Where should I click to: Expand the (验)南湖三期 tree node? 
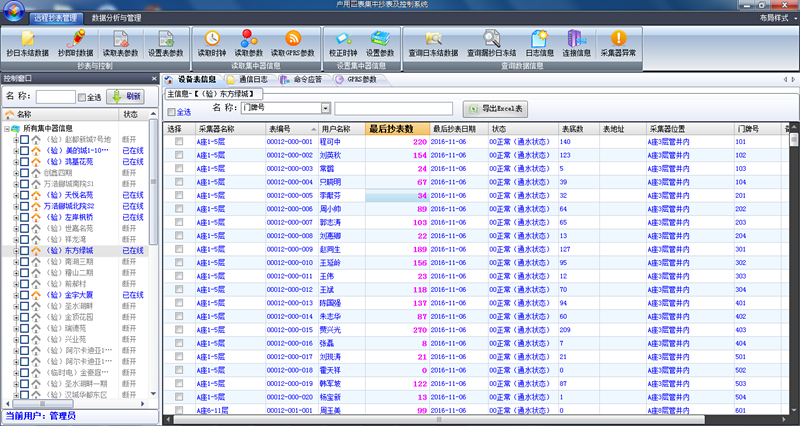pyautogui.click(x=16, y=262)
